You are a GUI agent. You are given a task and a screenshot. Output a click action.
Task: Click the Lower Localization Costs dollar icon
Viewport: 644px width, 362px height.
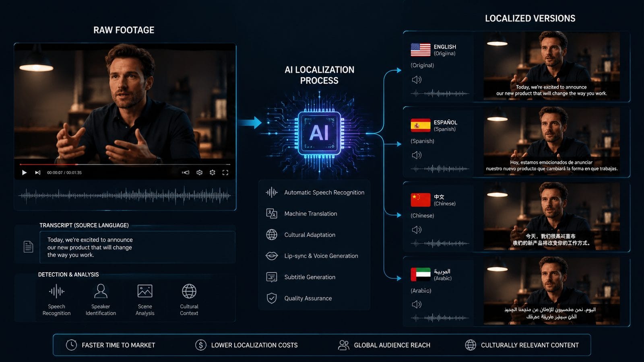click(x=200, y=345)
